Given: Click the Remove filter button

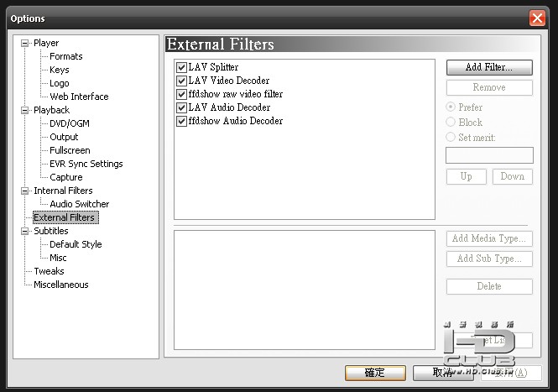Looking at the screenshot, I should click(x=489, y=87).
